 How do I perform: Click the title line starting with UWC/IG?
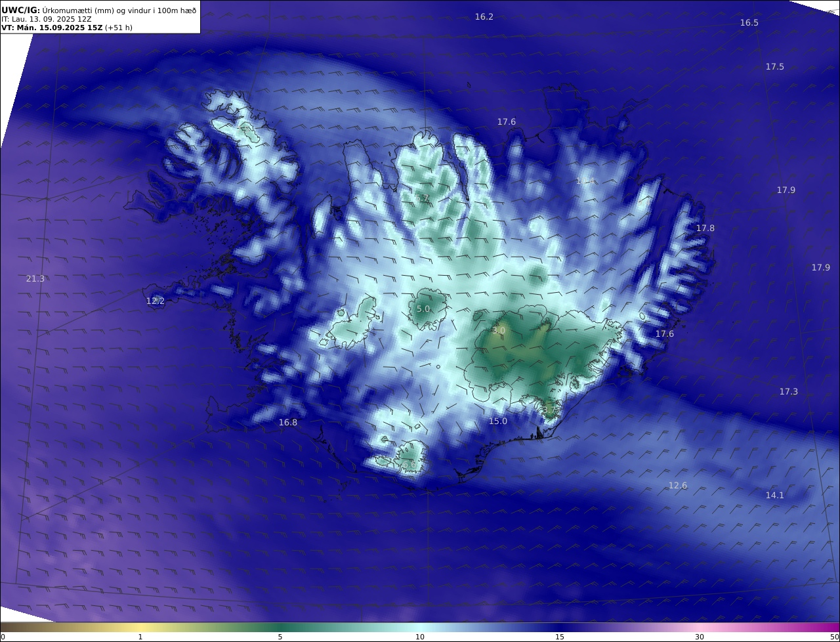pos(99,10)
